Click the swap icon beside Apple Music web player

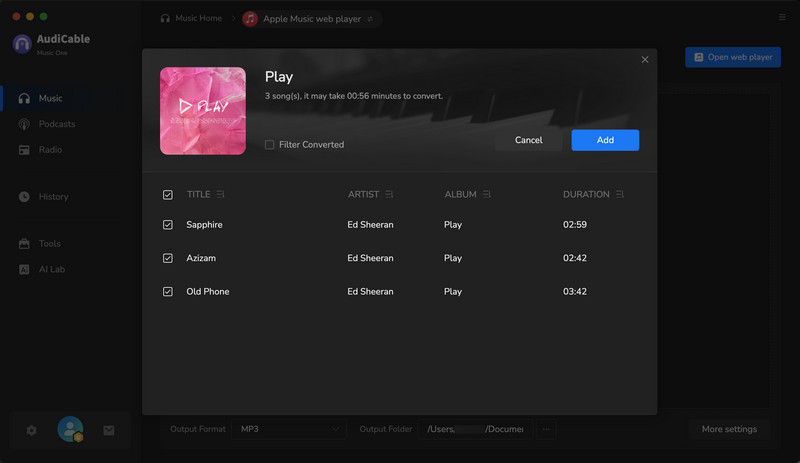370,19
